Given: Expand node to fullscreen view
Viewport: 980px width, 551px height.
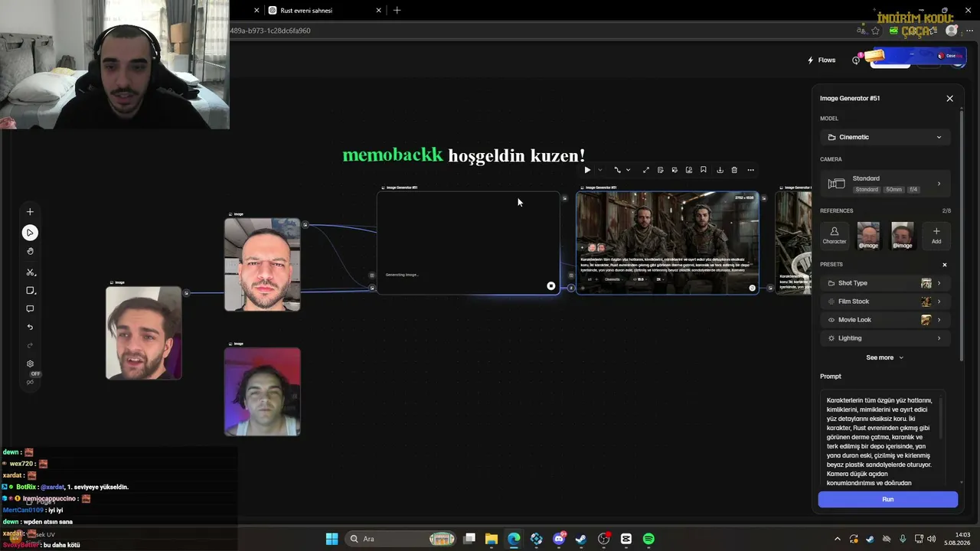Looking at the screenshot, I should click(x=645, y=170).
